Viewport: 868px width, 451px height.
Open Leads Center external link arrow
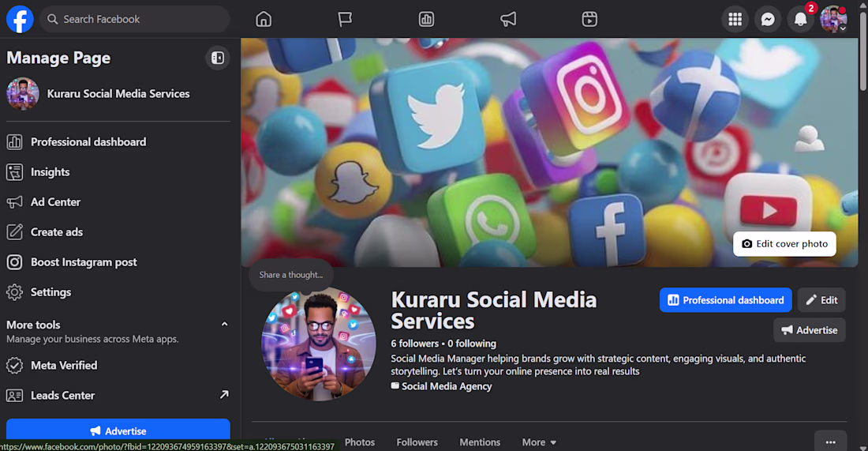(x=223, y=394)
